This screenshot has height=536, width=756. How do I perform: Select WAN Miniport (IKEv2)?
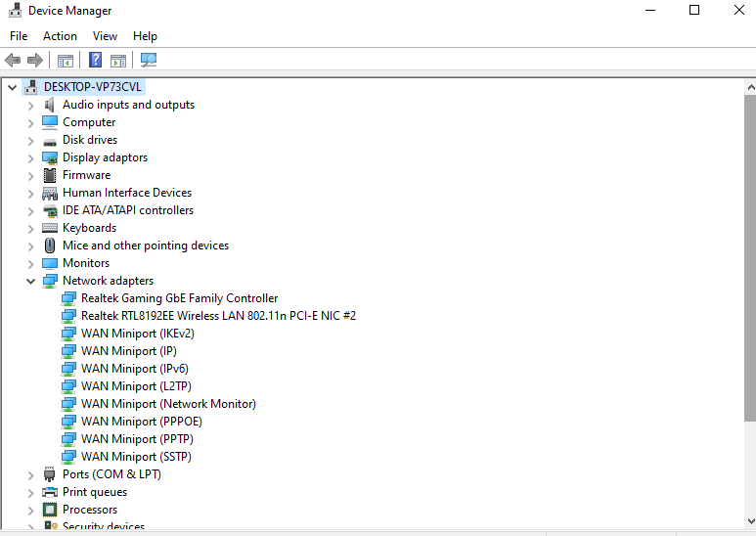(138, 334)
